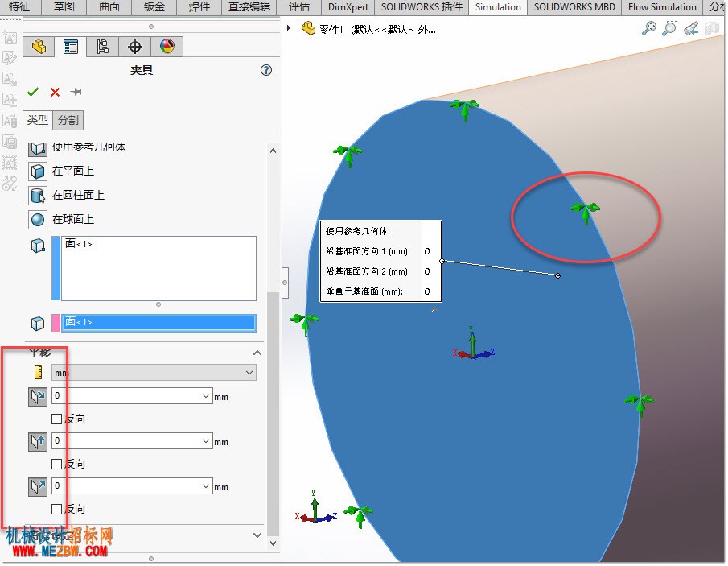The height and width of the screenshot is (566, 728).
Task: Enable reverse direction for first translation
Action: coord(56,419)
